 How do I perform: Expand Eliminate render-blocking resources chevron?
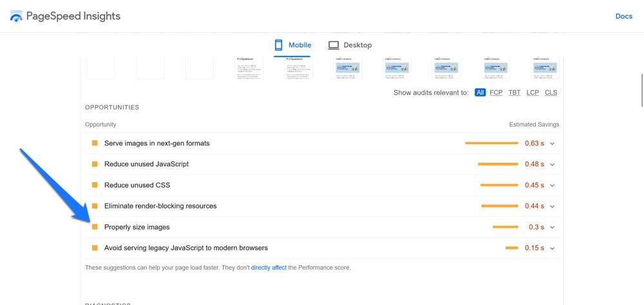coord(552,207)
